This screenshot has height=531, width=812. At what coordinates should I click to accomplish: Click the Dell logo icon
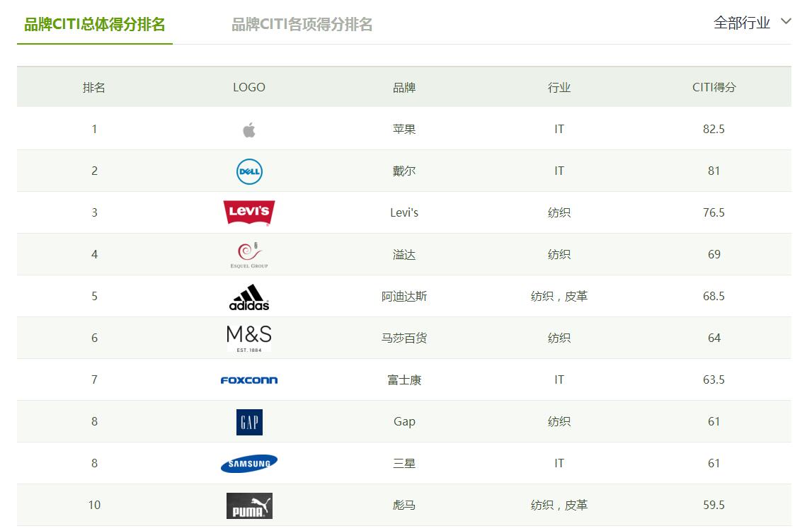(x=249, y=171)
